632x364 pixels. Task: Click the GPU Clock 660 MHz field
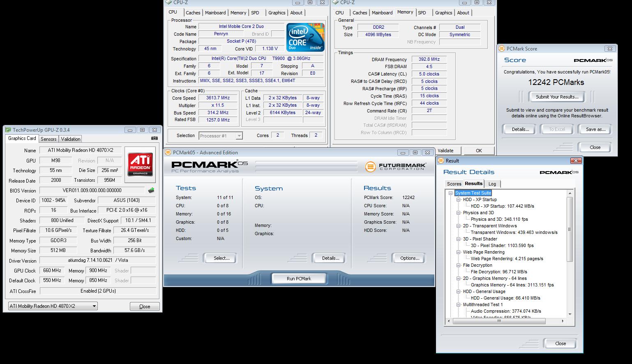[52, 270]
